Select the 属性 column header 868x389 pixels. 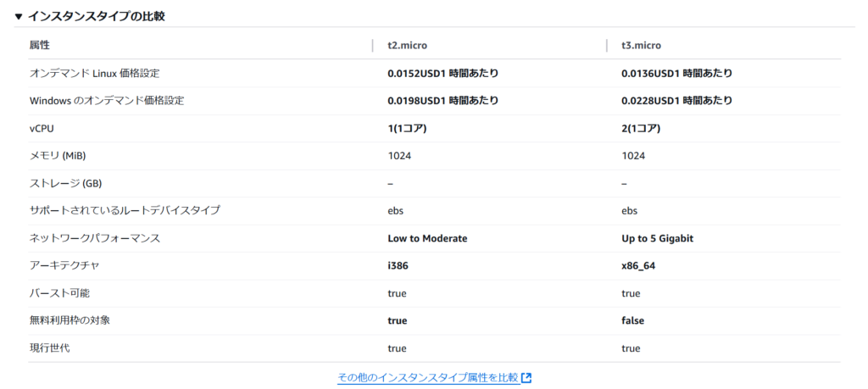[40, 45]
